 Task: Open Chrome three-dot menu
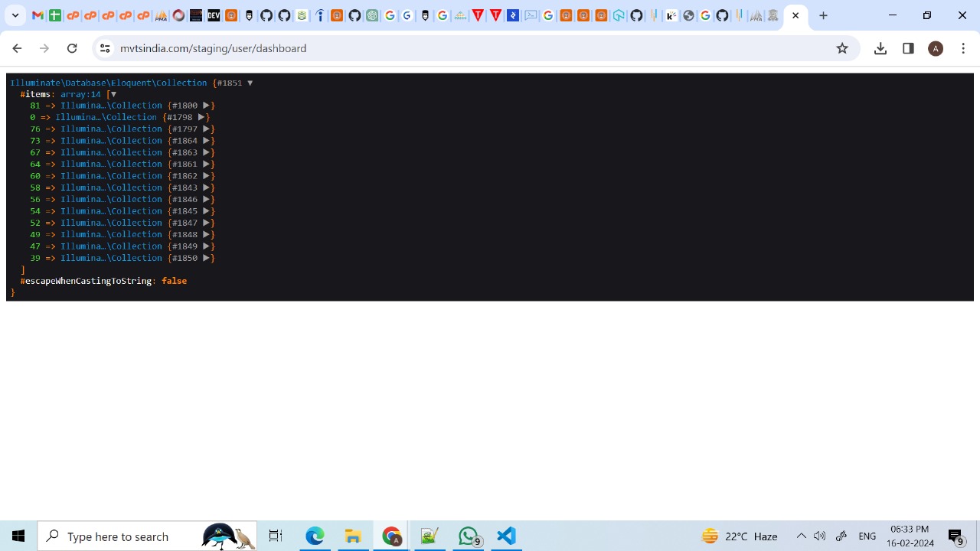tap(963, 48)
